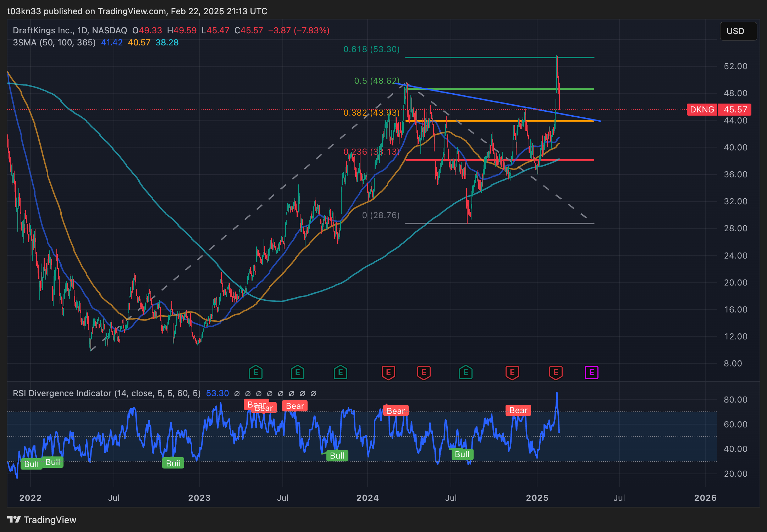
Task: Click the 2025 label on time axis
Action: pyautogui.click(x=537, y=498)
